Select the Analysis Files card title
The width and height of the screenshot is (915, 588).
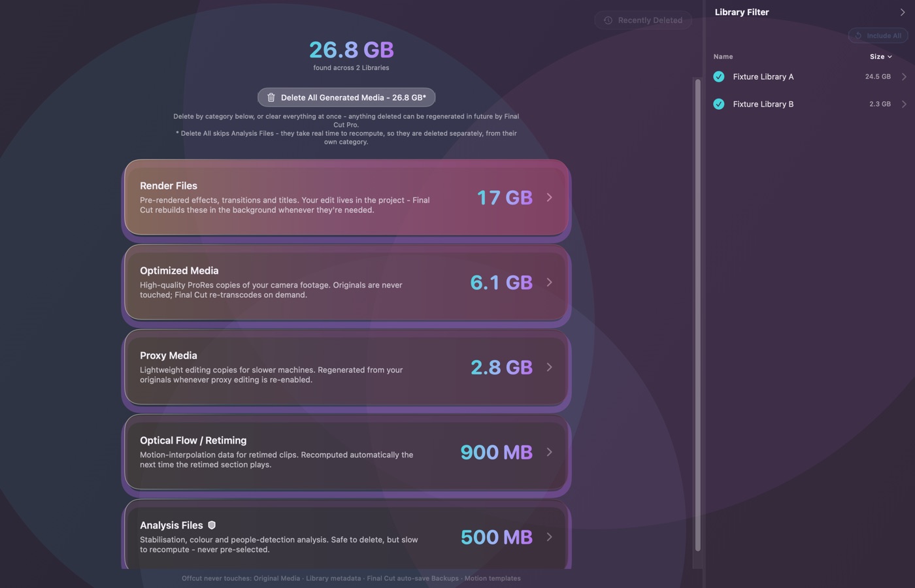pyautogui.click(x=171, y=525)
